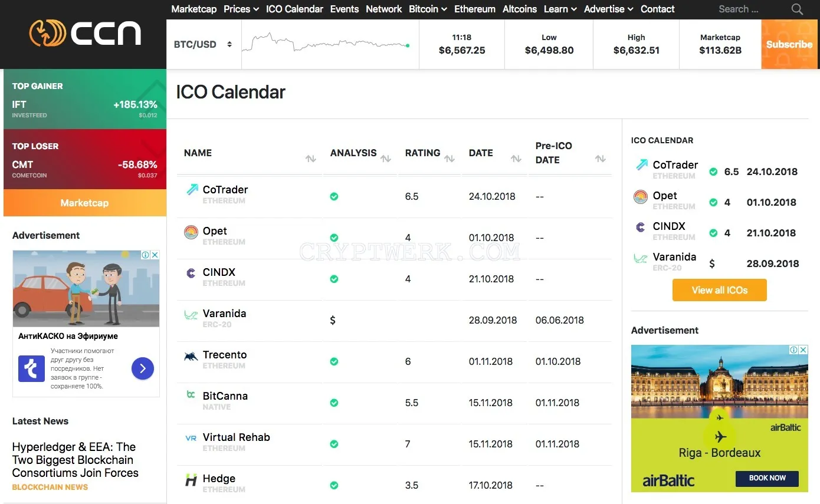Expand the Advertise menu
This screenshot has width=820, height=504.
click(608, 9)
